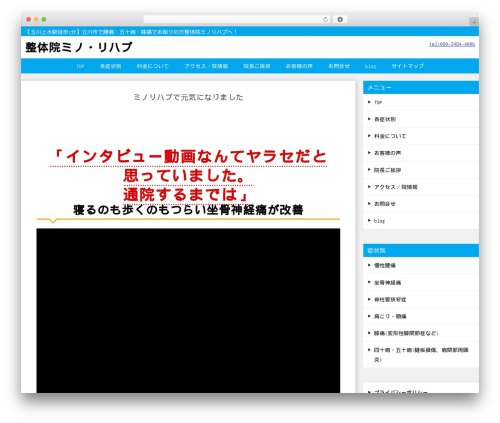This screenshot has width=500, height=423.
Task: Click the 寝るのも歩くのも subheading
Action: point(188,210)
